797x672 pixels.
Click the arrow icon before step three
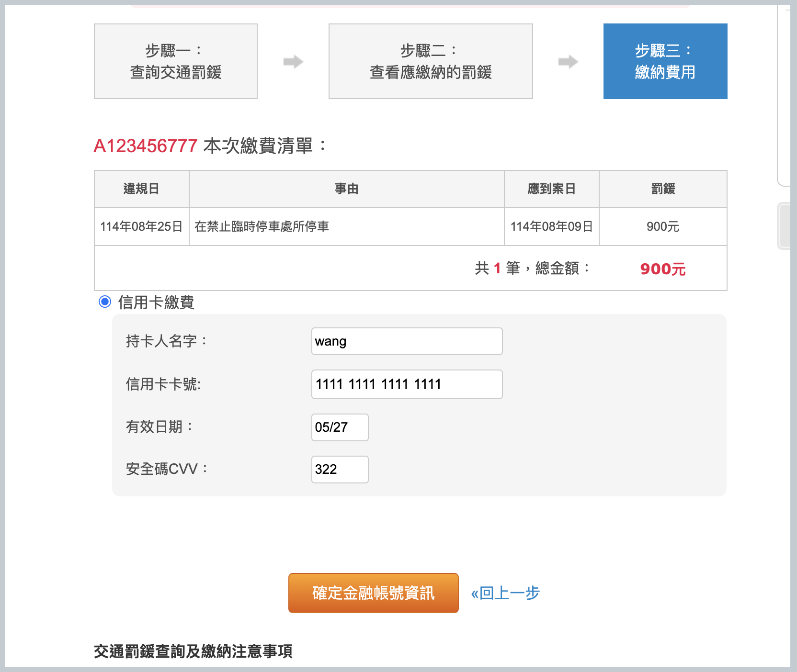[x=568, y=62]
